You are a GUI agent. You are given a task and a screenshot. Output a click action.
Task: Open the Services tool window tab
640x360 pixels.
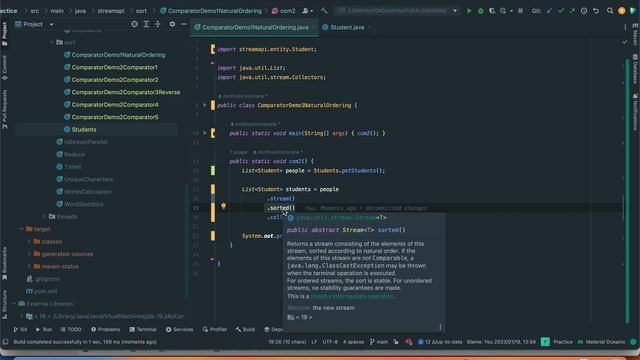pyautogui.click(x=180, y=329)
